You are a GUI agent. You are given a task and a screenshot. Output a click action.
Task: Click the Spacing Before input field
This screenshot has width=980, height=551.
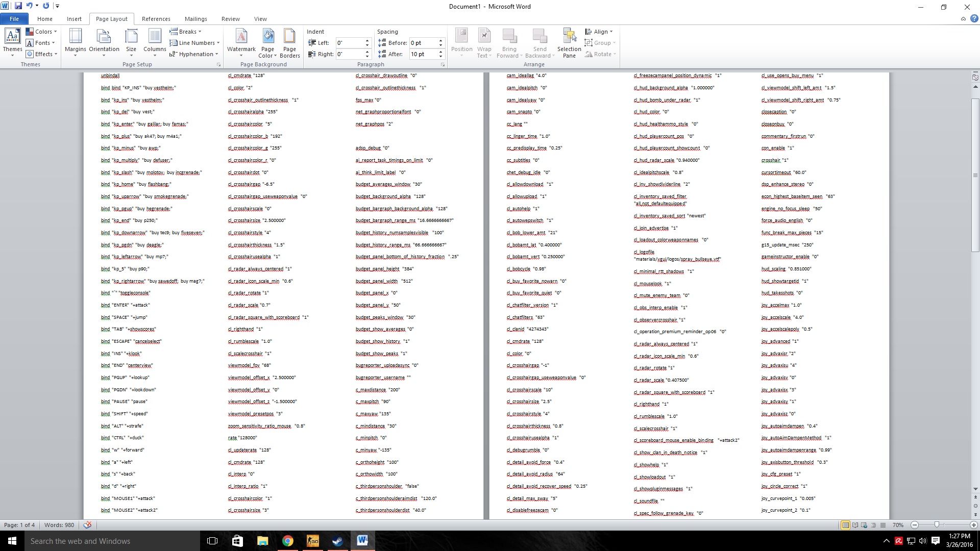click(x=423, y=43)
